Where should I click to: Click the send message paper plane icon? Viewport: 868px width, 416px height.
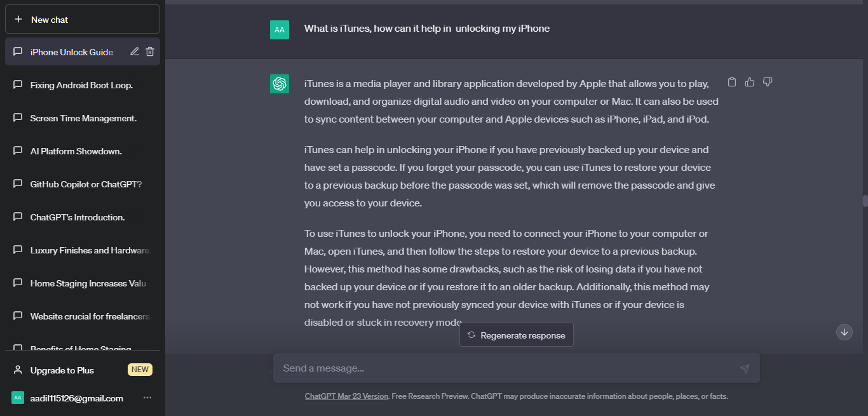click(x=745, y=368)
